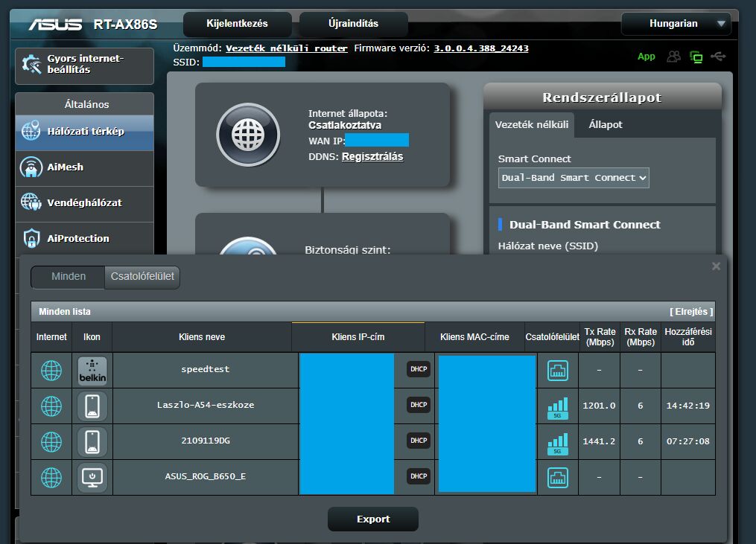The image size is (756, 544).
Task: Click the Elrejtés link
Action: click(x=691, y=312)
